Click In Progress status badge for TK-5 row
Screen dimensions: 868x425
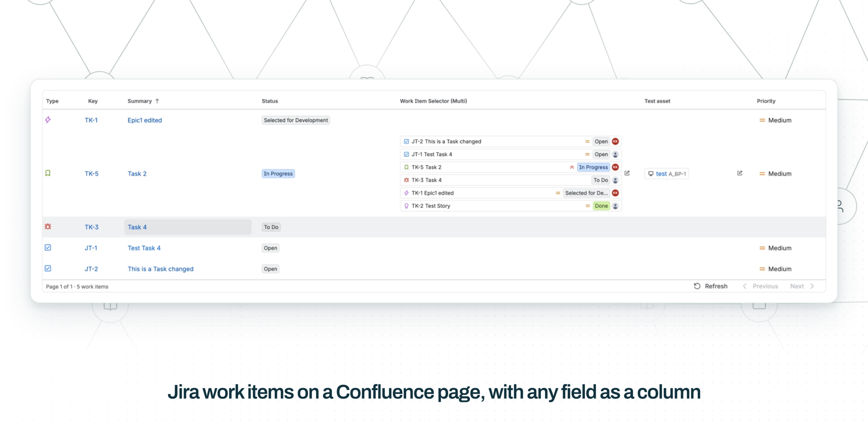point(278,174)
